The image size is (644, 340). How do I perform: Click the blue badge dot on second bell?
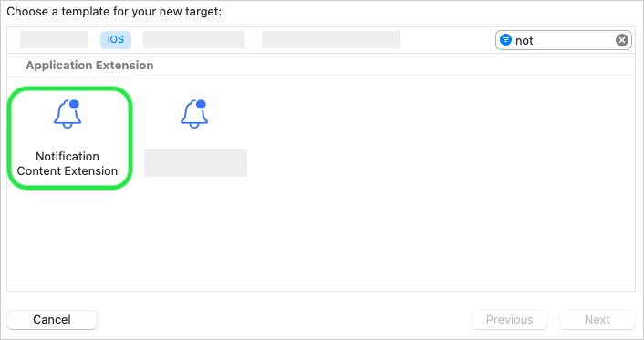(x=201, y=104)
